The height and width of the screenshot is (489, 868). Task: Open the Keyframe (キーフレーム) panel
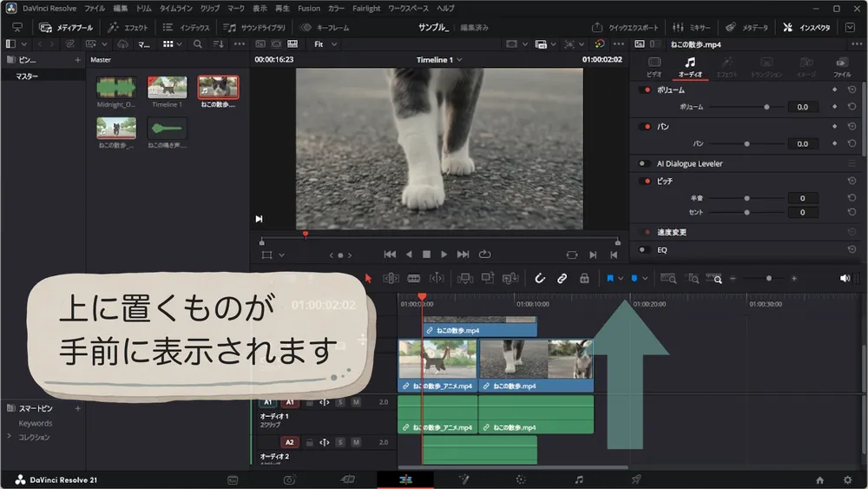(x=325, y=27)
